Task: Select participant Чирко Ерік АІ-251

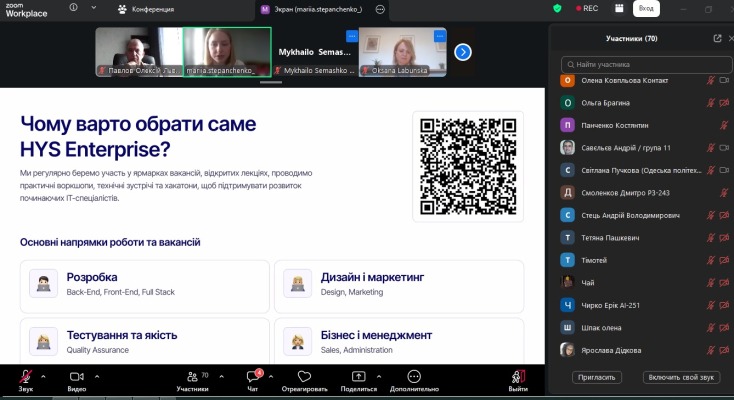Action: [645, 305]
